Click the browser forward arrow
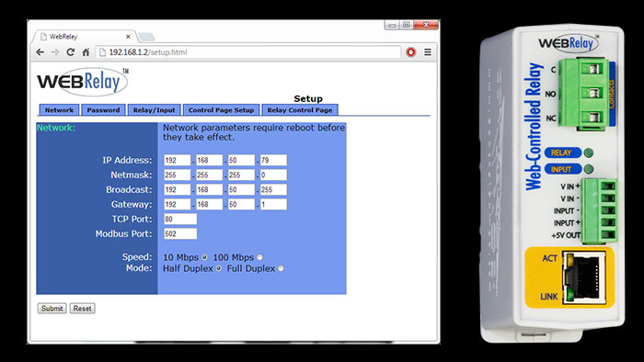 tap(55, 52)
